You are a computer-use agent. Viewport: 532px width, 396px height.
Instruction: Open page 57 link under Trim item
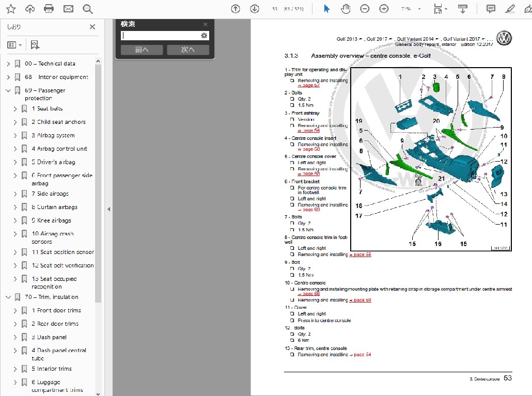(309, 85)
